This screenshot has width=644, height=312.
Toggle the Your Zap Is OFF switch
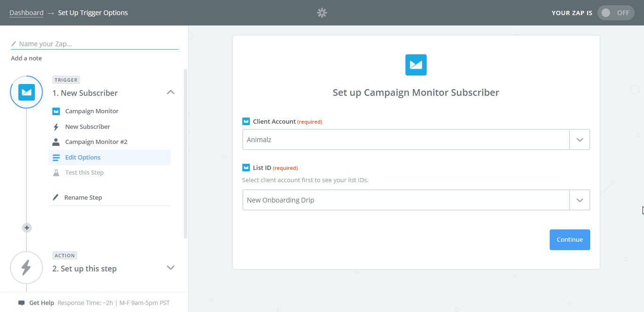click(x=616, y=13)
